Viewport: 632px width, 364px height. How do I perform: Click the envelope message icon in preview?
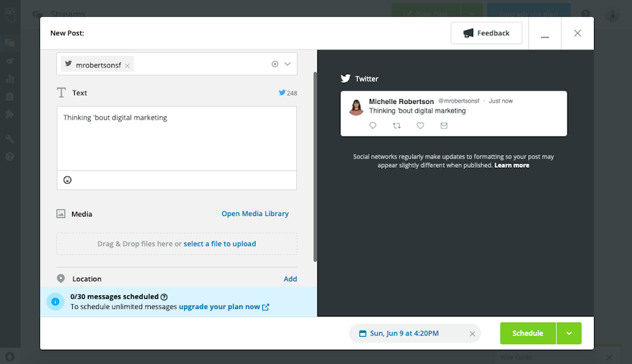(444, 126)
